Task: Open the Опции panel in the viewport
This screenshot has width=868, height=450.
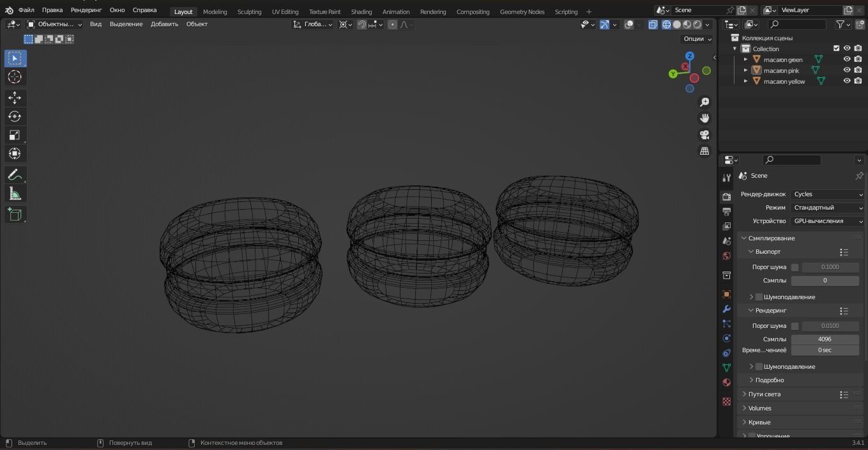Action: (x=696, y=38)
